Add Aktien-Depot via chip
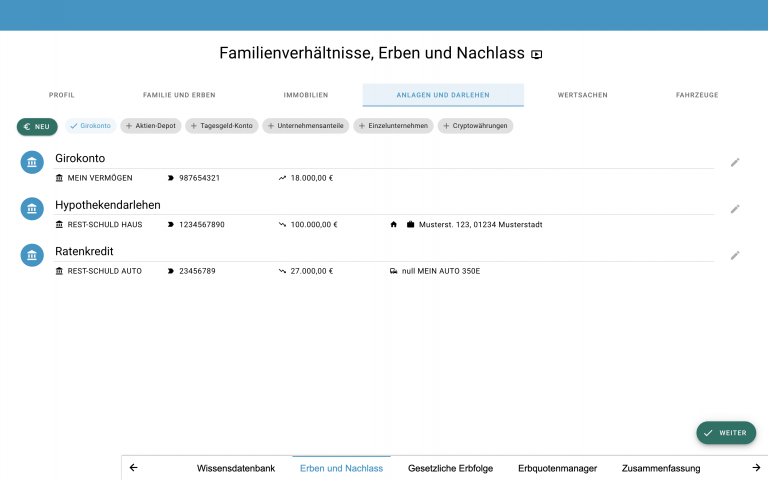The width and height of the screenshot is (768, 480). (151, 126)
